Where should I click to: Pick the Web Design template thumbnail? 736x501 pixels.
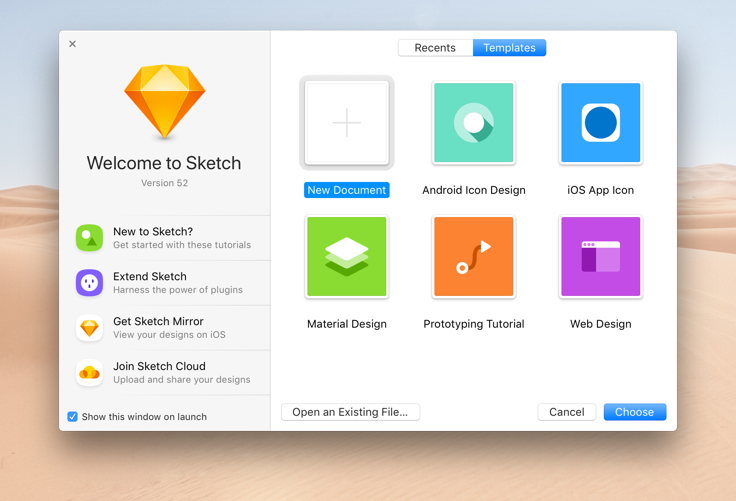point(600,257)
